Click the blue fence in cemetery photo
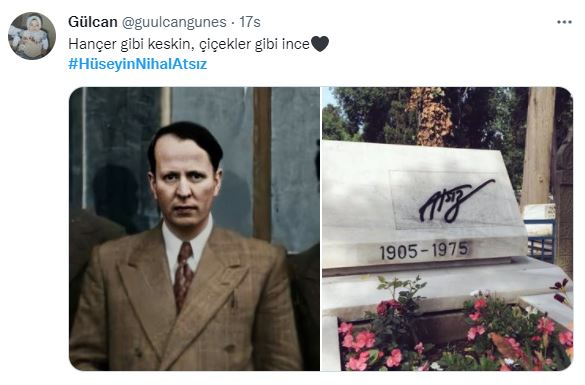 tap(540, 240)
